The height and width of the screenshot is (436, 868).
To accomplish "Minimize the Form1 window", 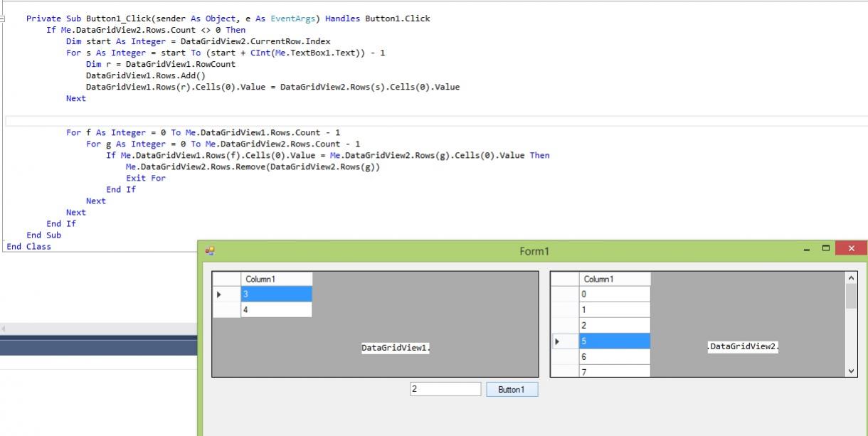I will coord(806,249).
